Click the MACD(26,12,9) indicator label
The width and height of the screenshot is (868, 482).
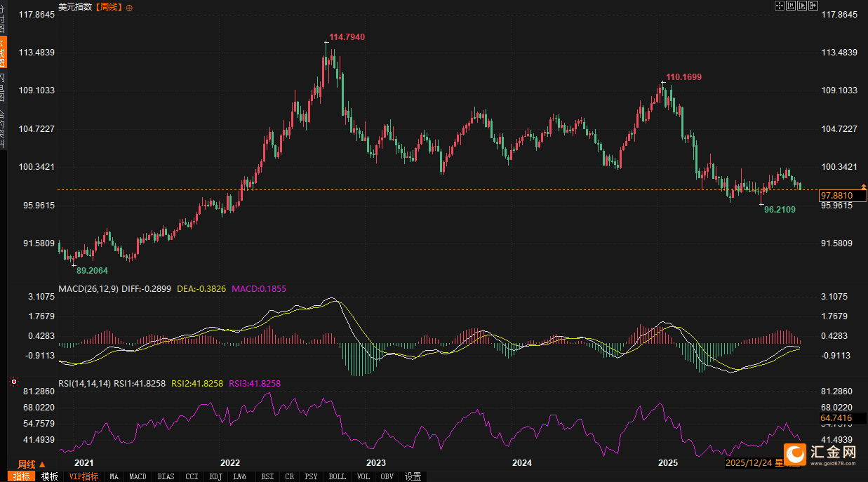pos(87,288)
